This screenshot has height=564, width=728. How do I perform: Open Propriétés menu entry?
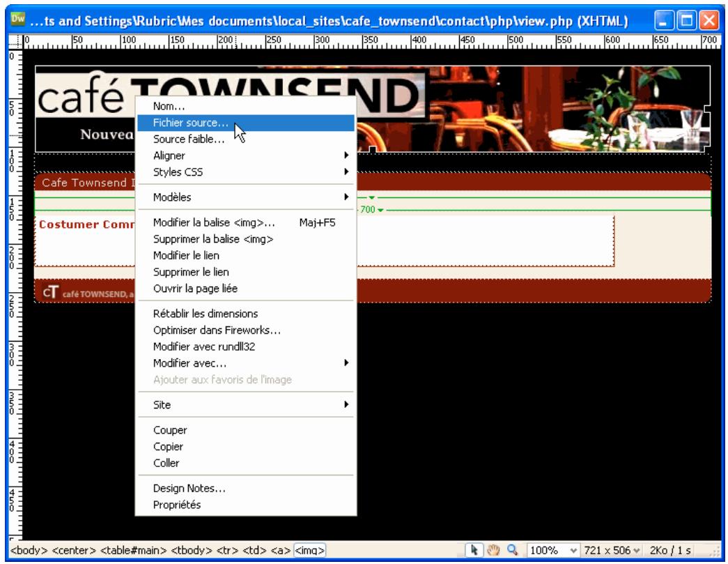pos(245,505)
